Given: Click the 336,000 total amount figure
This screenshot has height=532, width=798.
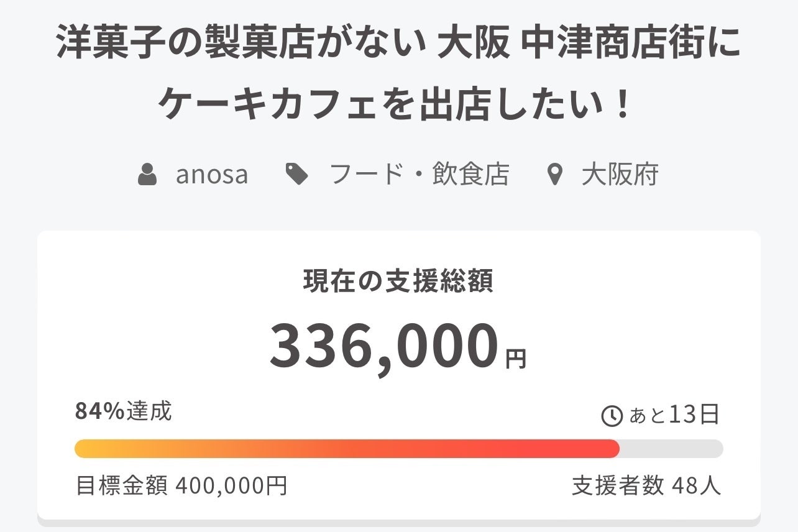Looking at the screenshot, I should click(384, 347).
